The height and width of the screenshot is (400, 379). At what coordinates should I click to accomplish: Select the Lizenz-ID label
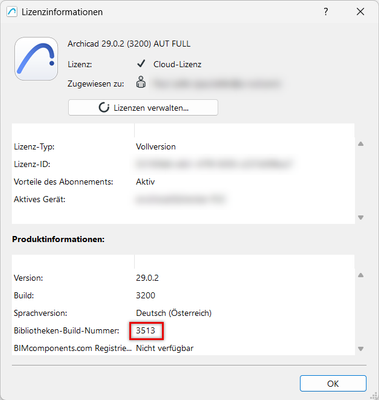coord(32,164)
